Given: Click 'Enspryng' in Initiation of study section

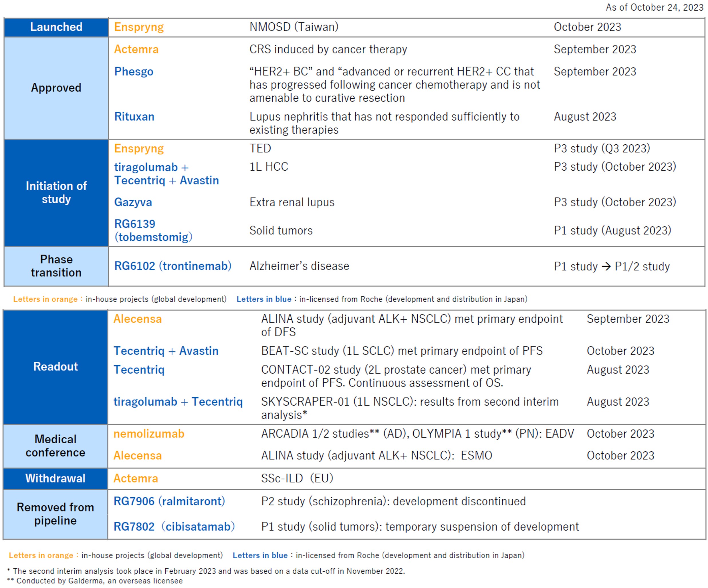Looking at the screenshot, I should (139, 149).
